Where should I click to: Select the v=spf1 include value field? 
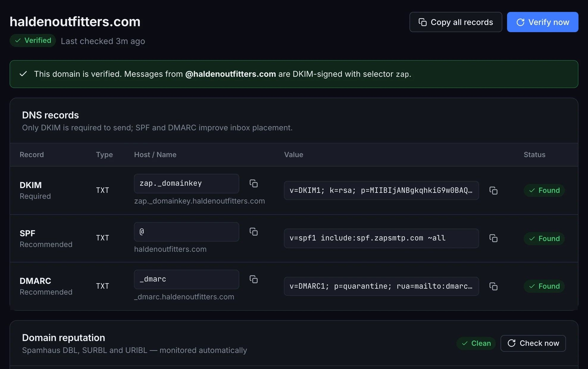pyautogui.click(x=381, y=238)
